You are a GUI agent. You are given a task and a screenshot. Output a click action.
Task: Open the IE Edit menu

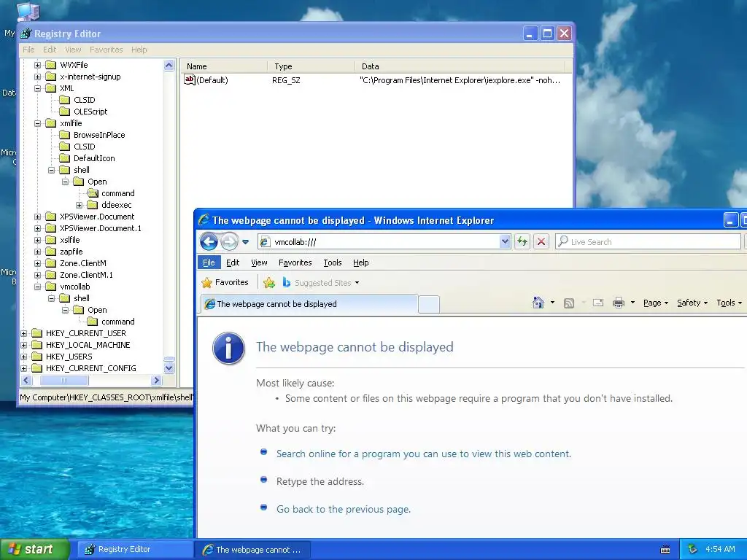[x=233, y=262]
